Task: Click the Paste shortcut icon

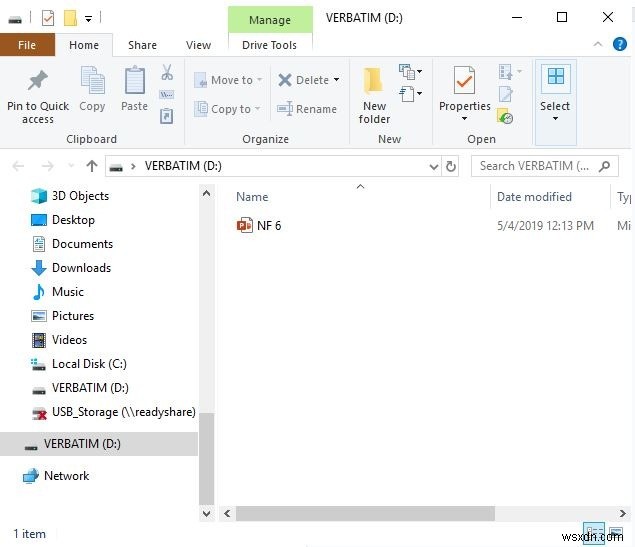Action: click(167, 116)
